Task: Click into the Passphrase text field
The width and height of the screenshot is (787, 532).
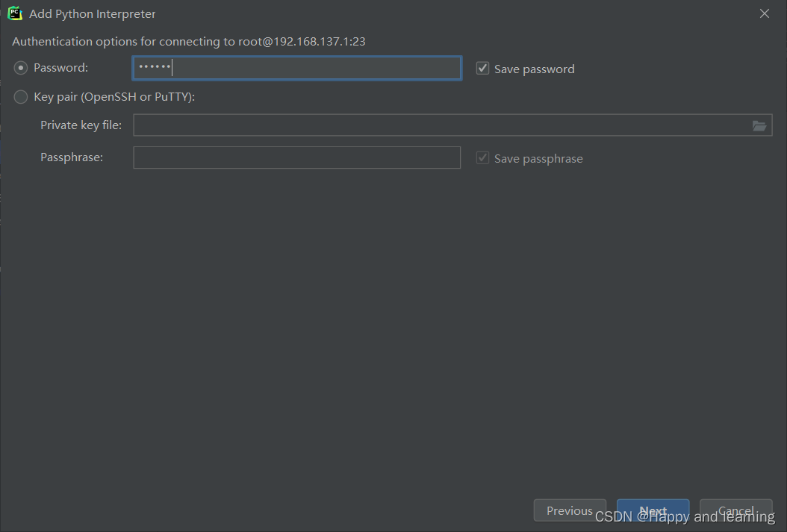Action: coord(296,157)
